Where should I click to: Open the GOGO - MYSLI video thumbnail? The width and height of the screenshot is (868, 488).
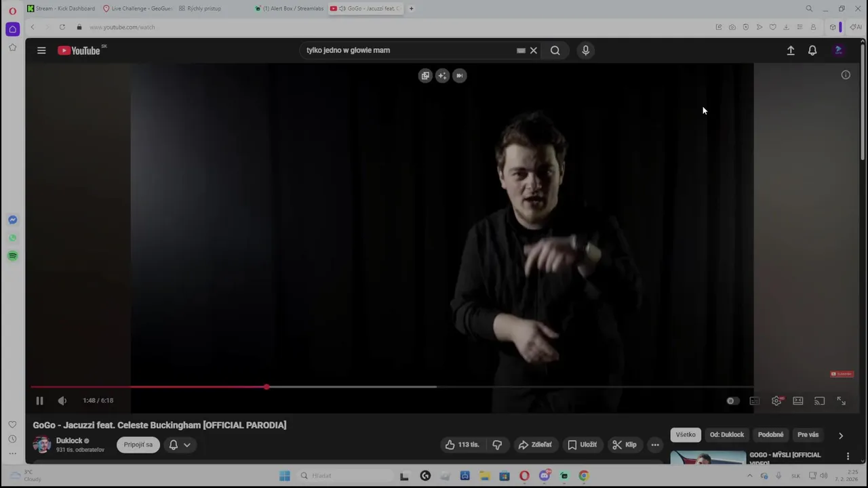708,457
